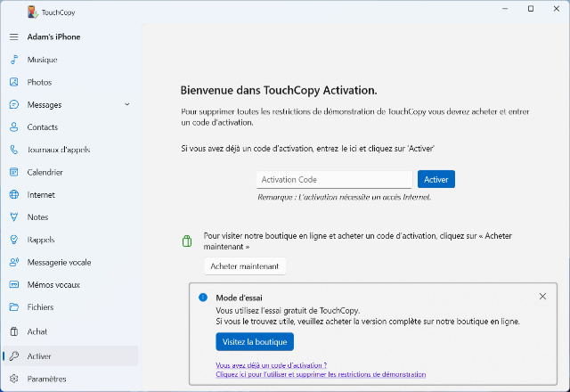Click the blue info icon in trial notice
The width and height of the screenshot is (570, 392).
point(203,298)
